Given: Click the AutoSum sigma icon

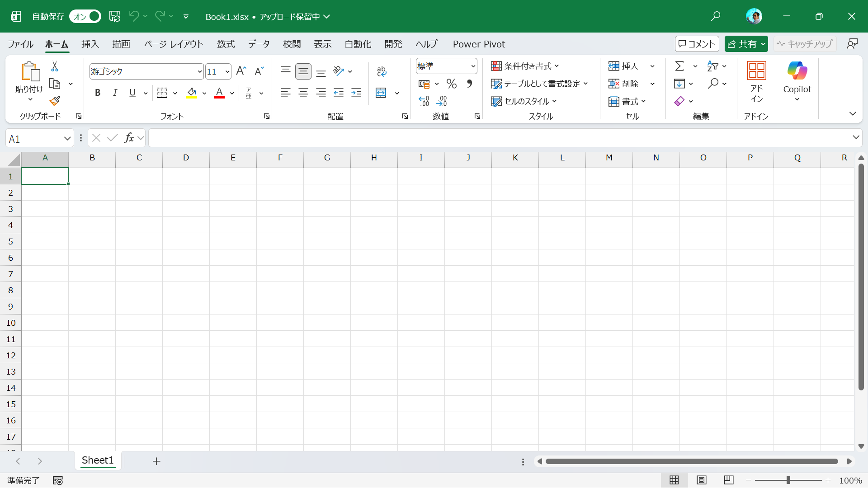Looking at the screenshot, I should [x=679, y=66].
